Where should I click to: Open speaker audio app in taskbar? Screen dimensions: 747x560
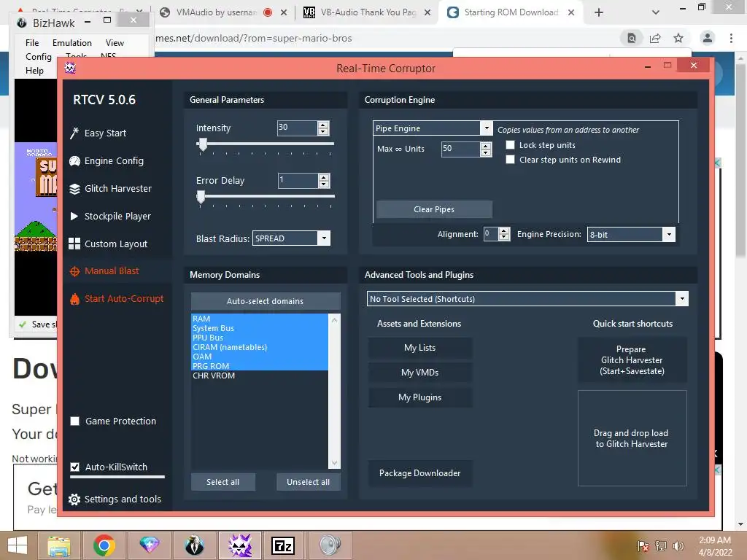tap(330, 545)
